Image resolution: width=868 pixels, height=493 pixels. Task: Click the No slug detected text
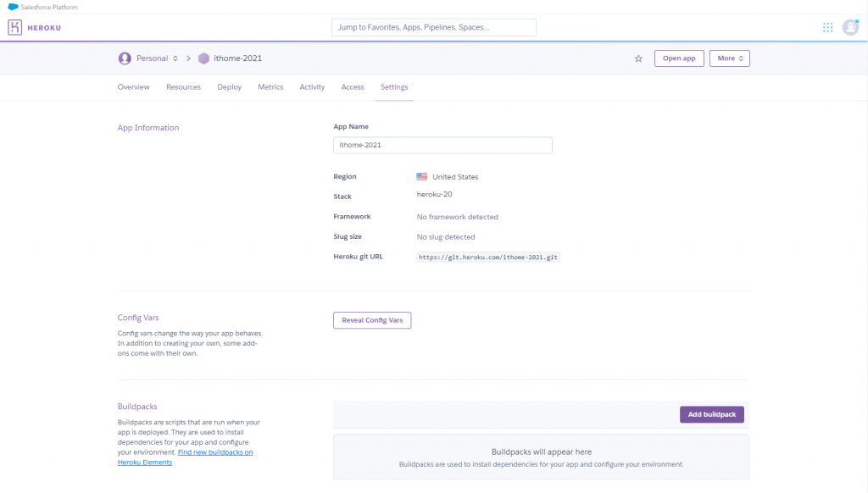click(446, 237)
